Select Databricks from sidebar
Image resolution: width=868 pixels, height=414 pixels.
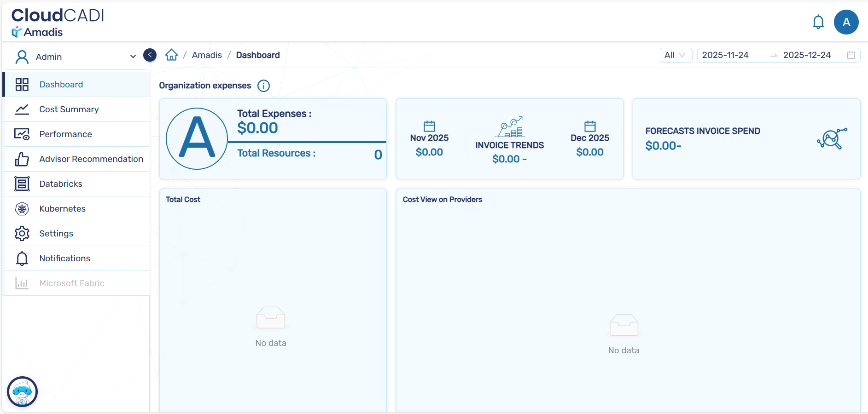pyautogui.click(x=61, y=184)
